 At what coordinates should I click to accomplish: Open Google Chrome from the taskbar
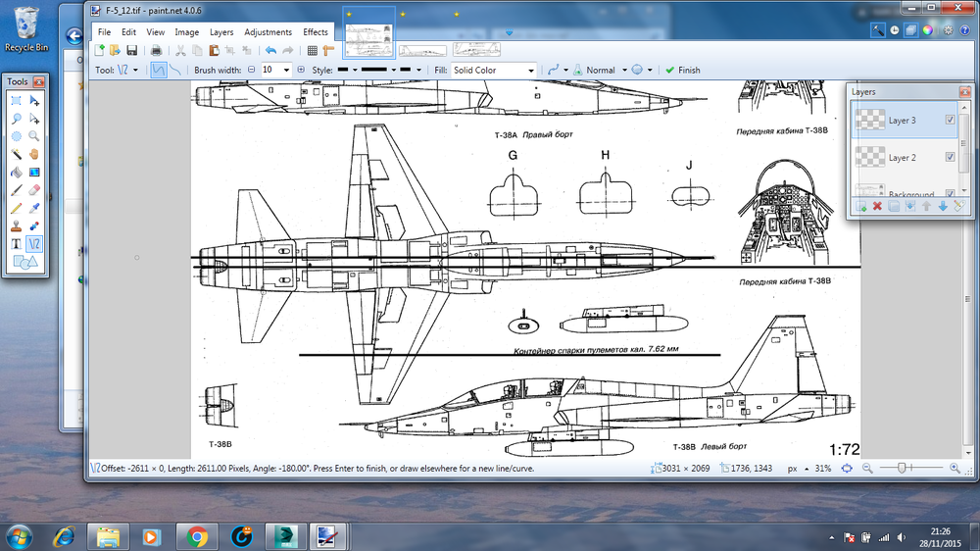(x=197, y=536)
